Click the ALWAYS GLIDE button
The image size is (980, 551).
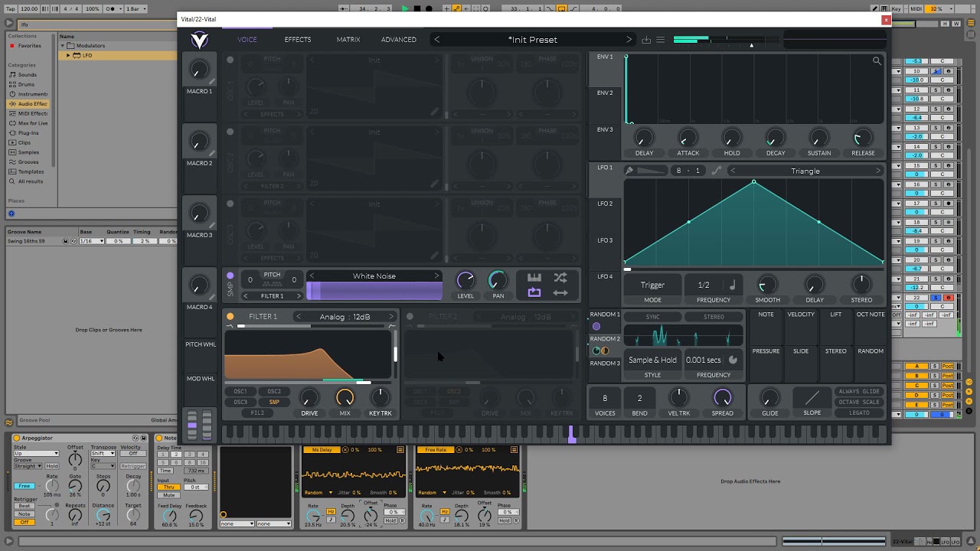859,391
